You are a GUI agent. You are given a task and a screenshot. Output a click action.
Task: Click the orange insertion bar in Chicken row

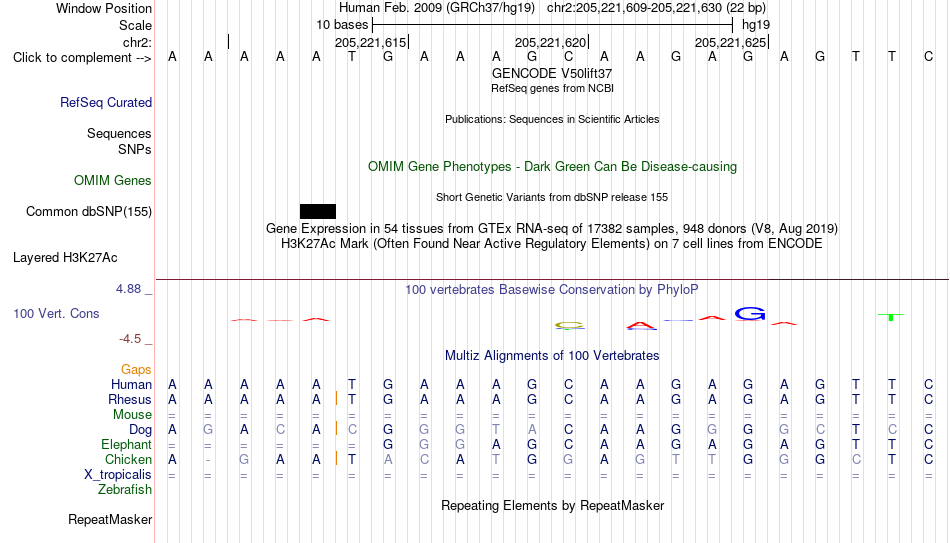point(336,458)
